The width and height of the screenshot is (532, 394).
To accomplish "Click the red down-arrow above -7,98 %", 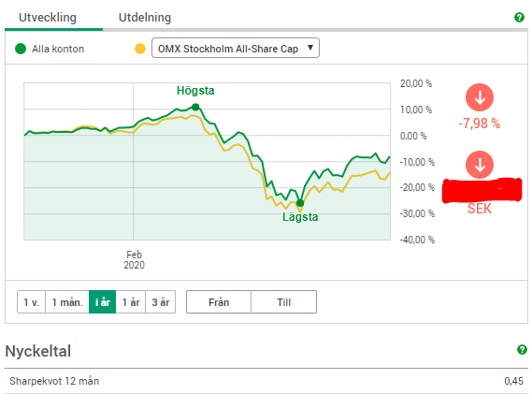I will tap(480, 97).
